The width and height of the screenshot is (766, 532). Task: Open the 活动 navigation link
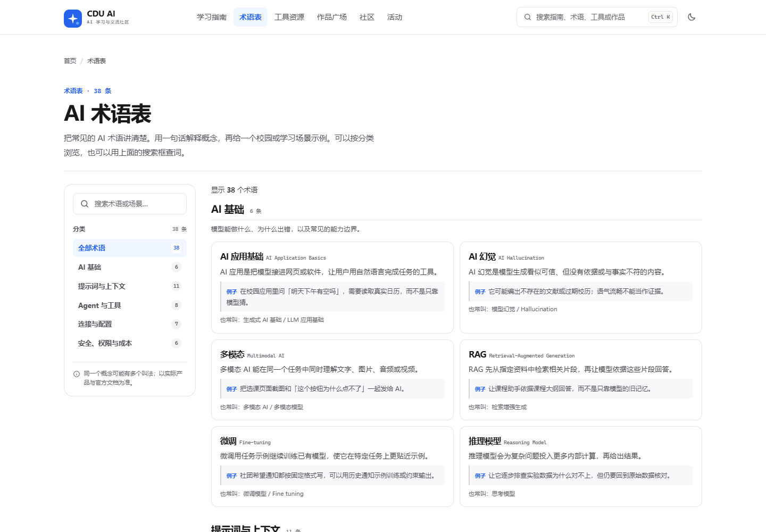395,17
